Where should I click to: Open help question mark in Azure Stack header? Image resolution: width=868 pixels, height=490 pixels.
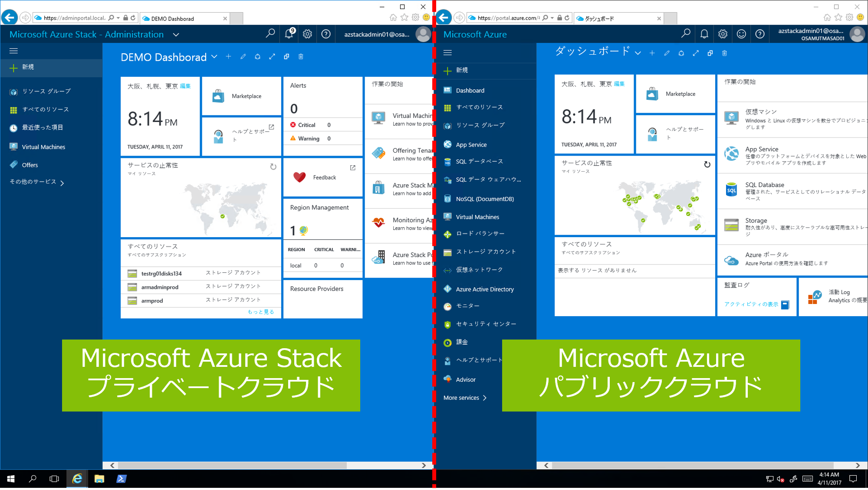326,34
